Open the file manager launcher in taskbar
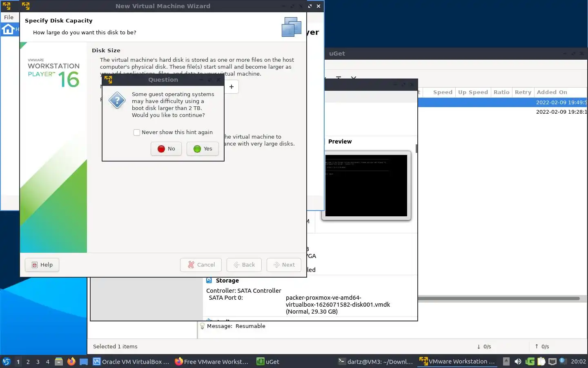588x368 pixels. (x=59, y=361)
